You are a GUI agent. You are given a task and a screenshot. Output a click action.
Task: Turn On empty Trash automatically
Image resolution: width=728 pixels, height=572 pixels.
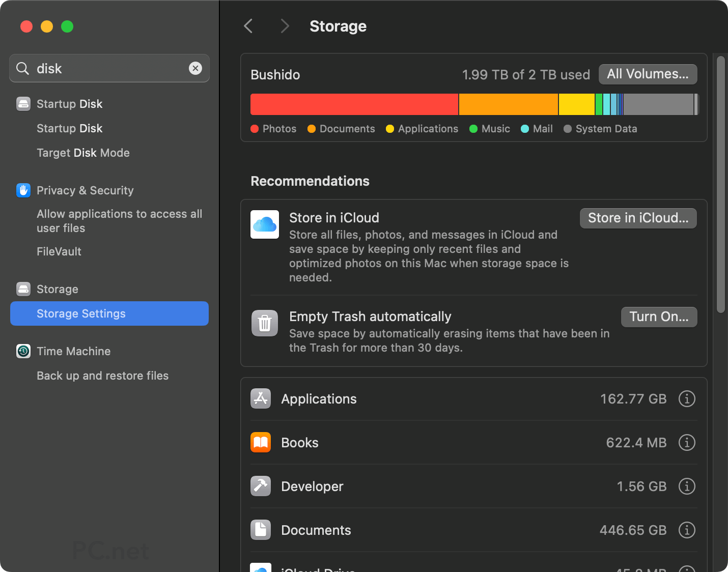[x=659, y=317]
